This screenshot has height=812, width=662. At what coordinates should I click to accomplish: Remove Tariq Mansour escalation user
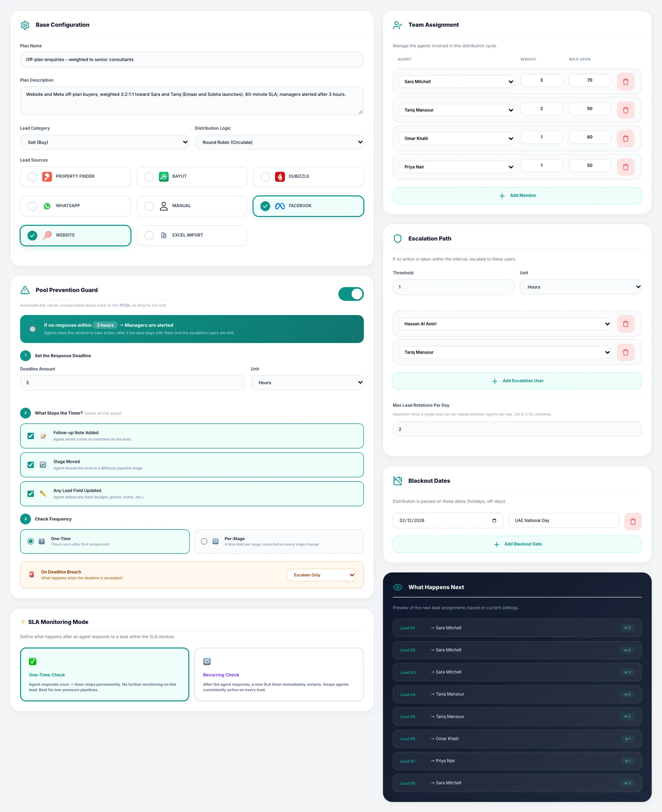point(625,352)
